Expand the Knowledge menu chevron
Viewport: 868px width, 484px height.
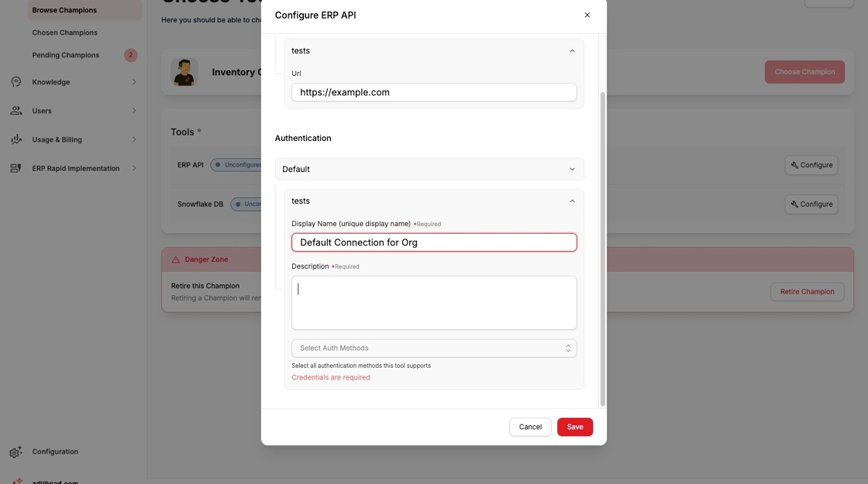[x=134, y=82]
